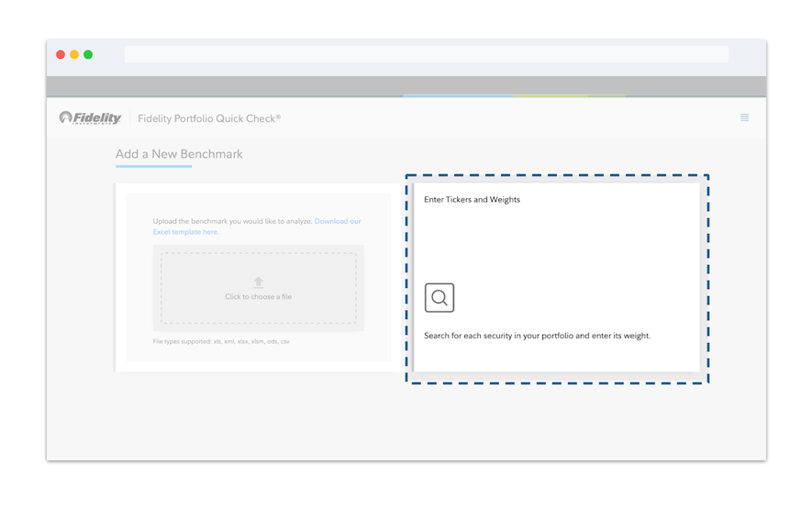Click the magnifying glass search icon
The width and height of the screenshot is (812, 509).
point(439,298)
